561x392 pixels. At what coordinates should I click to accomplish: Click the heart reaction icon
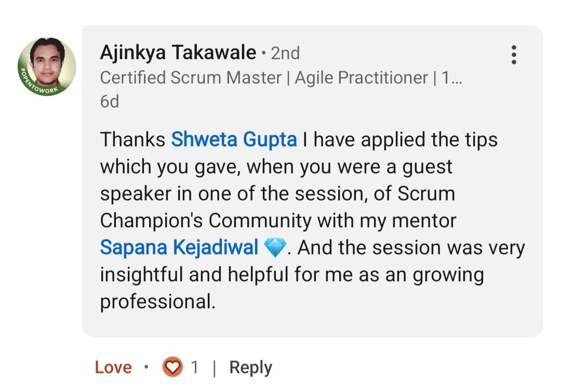tap(172, 368)
